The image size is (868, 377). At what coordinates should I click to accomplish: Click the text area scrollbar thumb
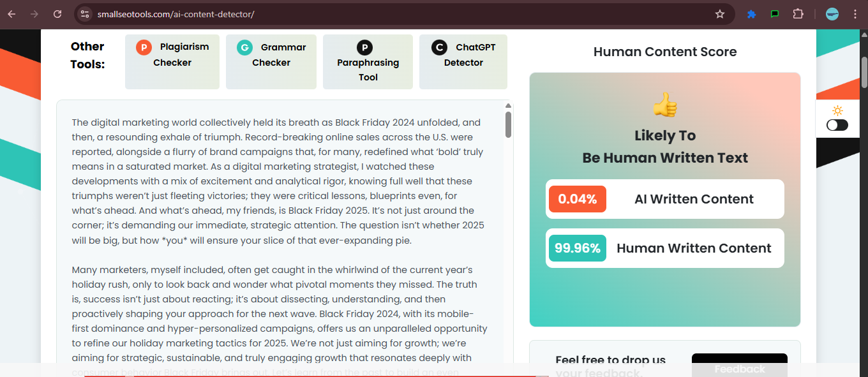point(508,124)
